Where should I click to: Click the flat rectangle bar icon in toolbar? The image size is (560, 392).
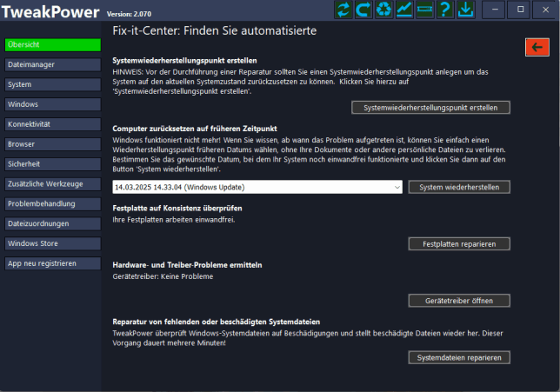tap(424, 10)
